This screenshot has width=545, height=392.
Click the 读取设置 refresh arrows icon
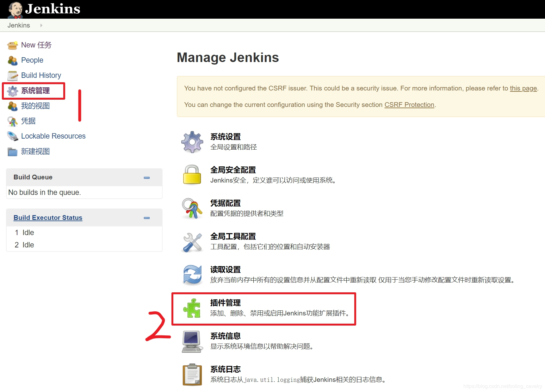coord(192,275)
